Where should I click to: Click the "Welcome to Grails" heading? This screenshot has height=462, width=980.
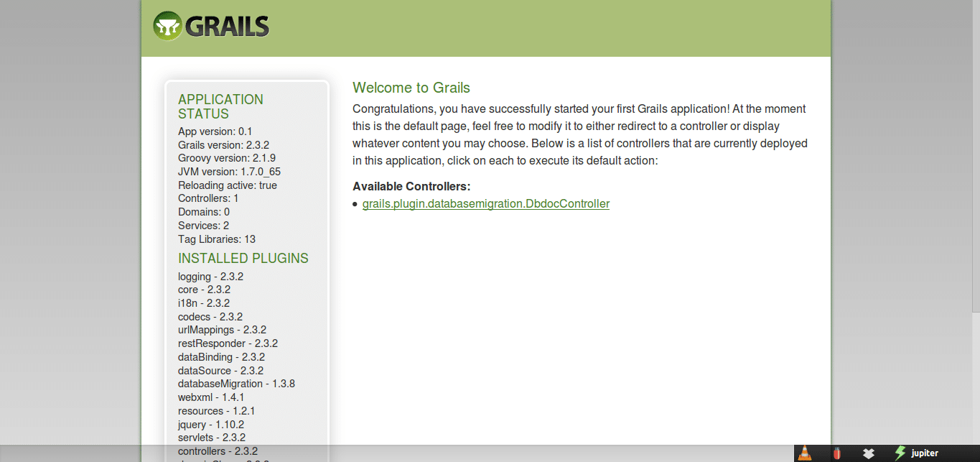pyautogui.click(x=411, y=88)
